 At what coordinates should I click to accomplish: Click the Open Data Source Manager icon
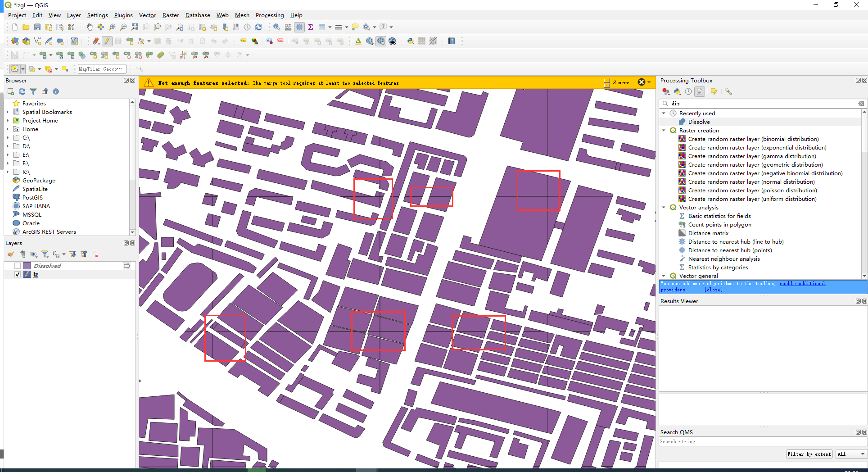click(x=14, y=41)
